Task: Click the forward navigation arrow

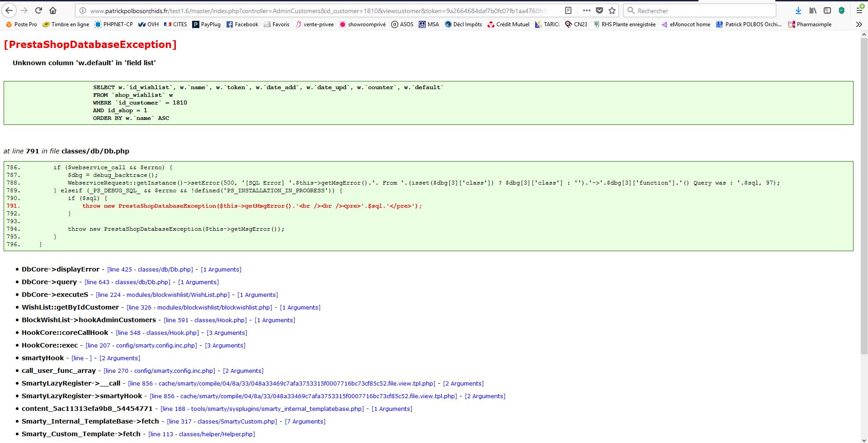Action: pos(24,10)
